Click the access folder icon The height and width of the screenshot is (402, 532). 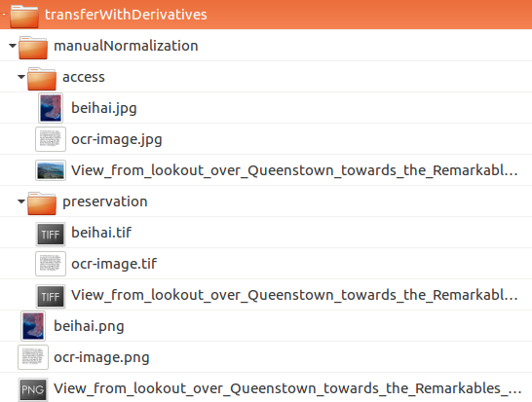[42, 79]
